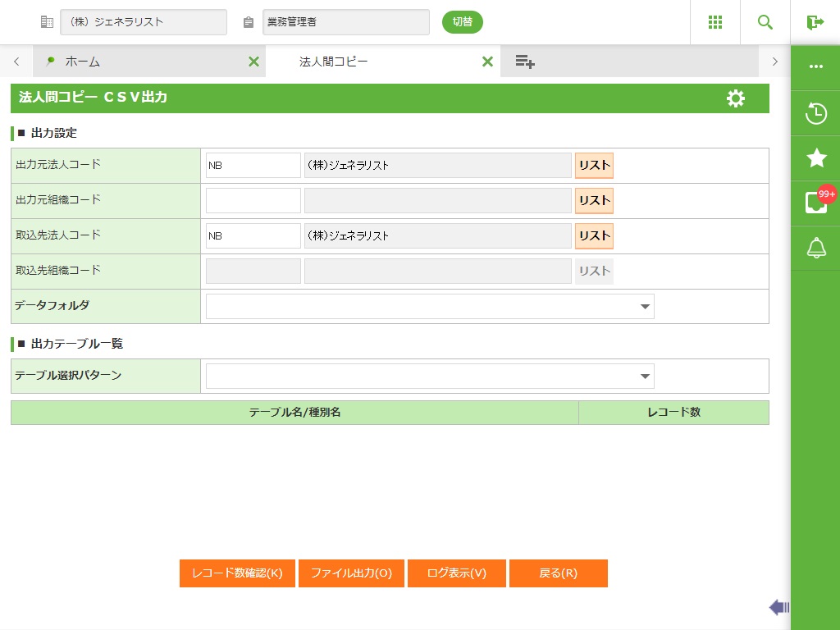Click the logout icon in top right
The height and width of the screenshot is (630, 840).
point(815,22)
